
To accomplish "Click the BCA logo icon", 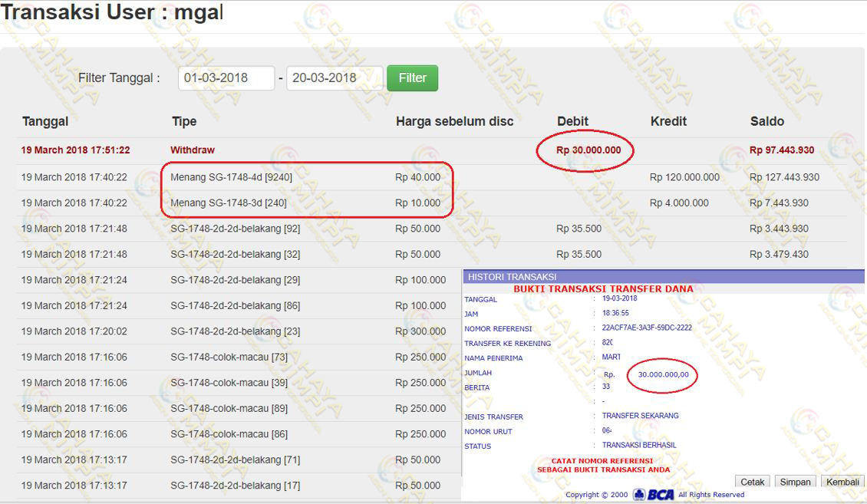I will click(654, 495).
